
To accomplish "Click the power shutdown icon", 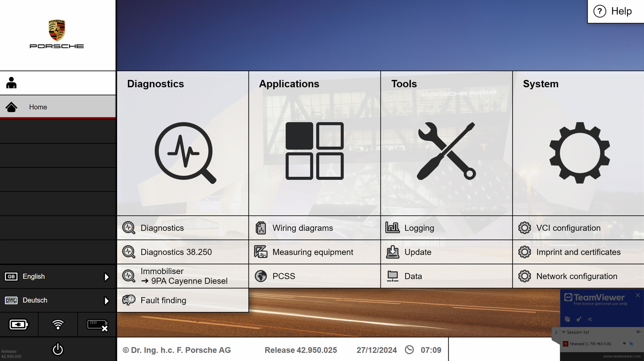I will coord(58,349).
